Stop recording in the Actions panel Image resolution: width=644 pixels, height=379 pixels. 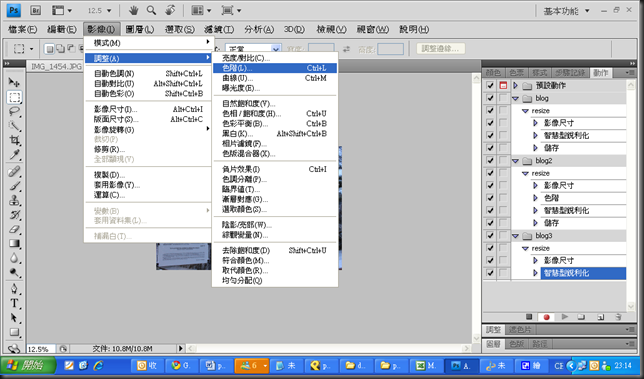529,317
